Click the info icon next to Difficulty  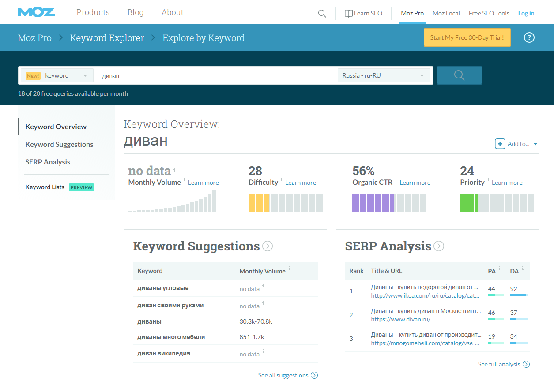(x=282, y=180)
